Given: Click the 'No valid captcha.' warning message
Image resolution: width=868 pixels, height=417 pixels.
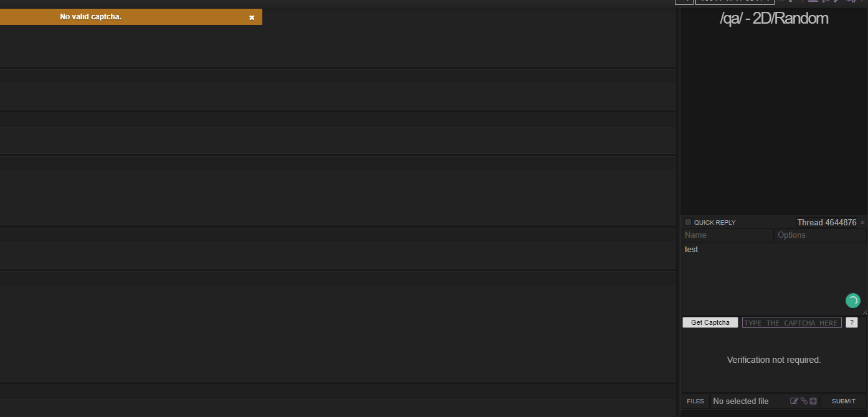Looking at the screenshot, I should pyautogui.click(x=90, y=17).
